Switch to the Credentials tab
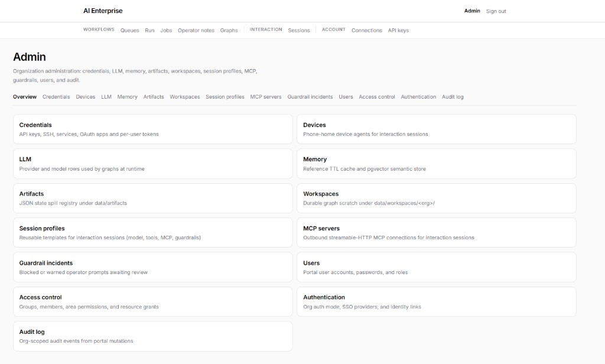 [x=56, y=97]
